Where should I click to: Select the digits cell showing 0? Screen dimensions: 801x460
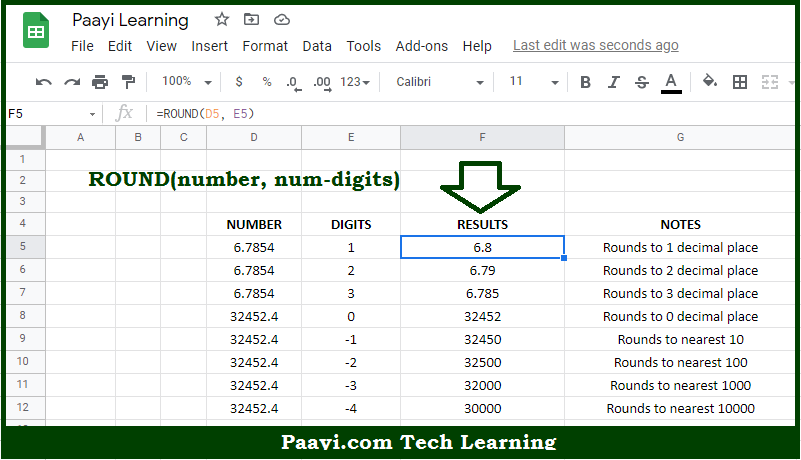[x=351, y=316]
